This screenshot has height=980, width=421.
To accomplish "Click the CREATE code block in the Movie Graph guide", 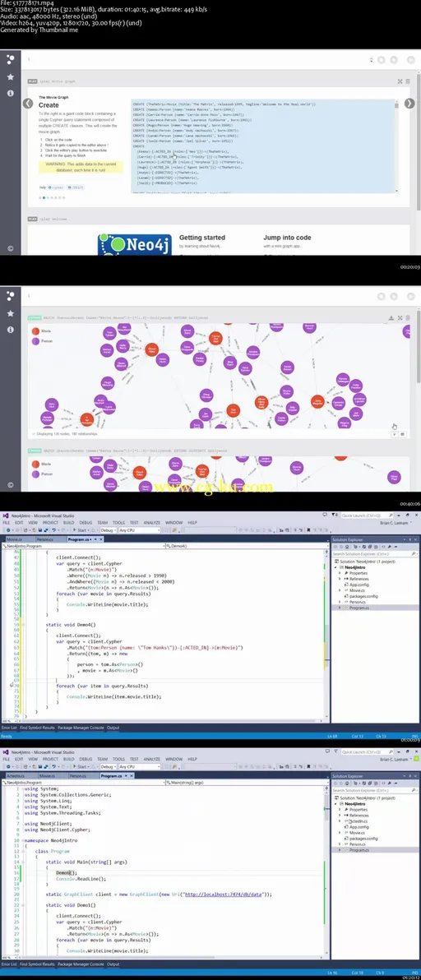I will click(x=263, y=146).
